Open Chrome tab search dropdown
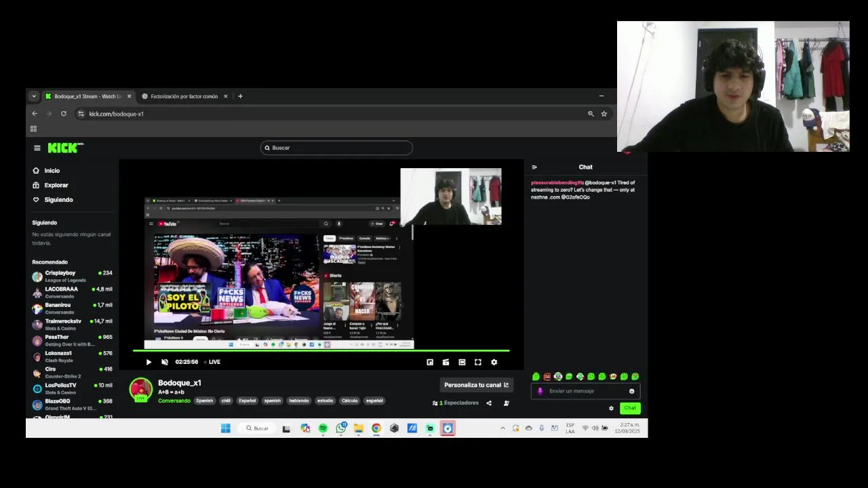The width and height of the screenshot is (868, 488). pyautogui.click(x=34, y=96)
